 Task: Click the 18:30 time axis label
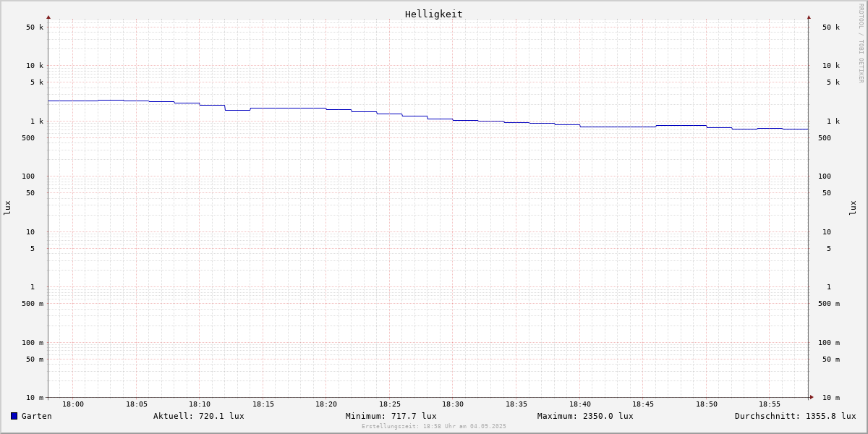click(x=453, y=404)
